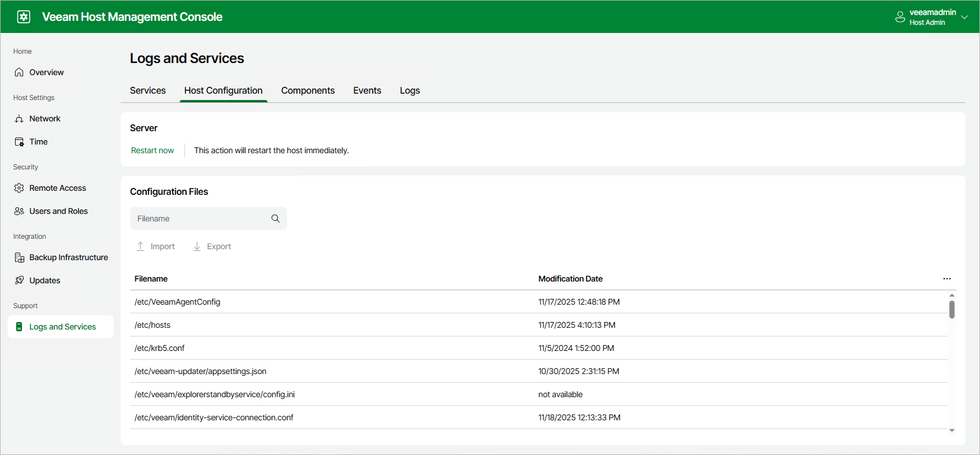Screen dimensions: 980x455
Task: Click the 'not available' date cell
Action: pyautogui.click(x=560, y=394)
